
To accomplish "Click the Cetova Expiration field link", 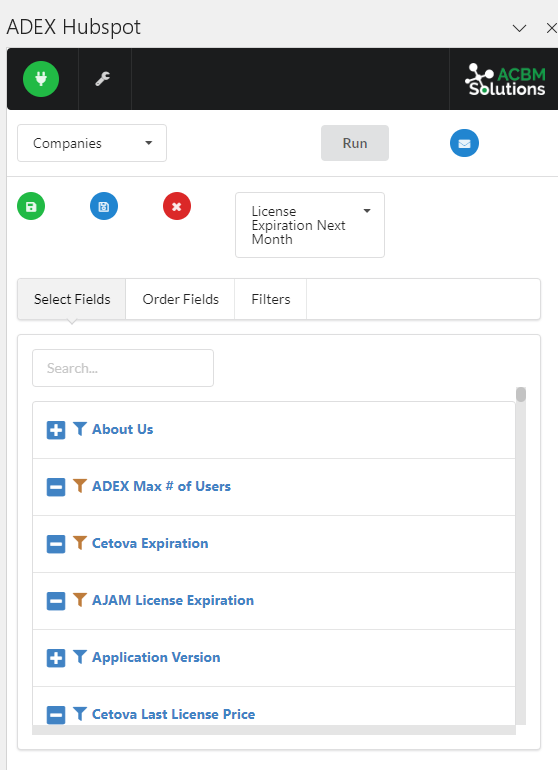I will 150,543.
